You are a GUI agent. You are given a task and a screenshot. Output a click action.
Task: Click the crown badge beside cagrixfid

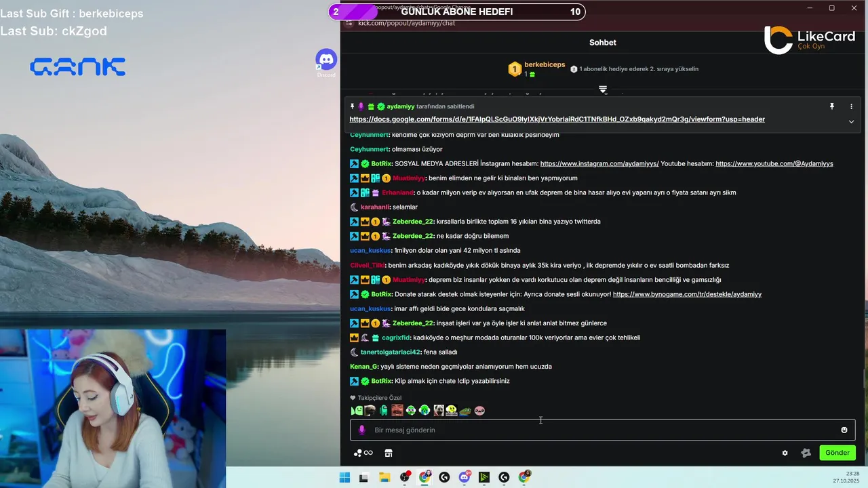pos(354,338)
